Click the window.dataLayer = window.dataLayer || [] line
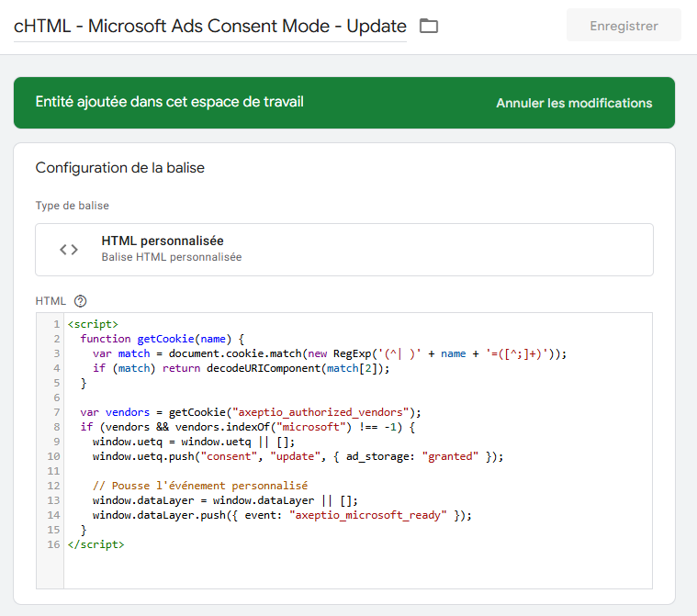The height and width of the screenshot is (616, 697). pos(225,500)
